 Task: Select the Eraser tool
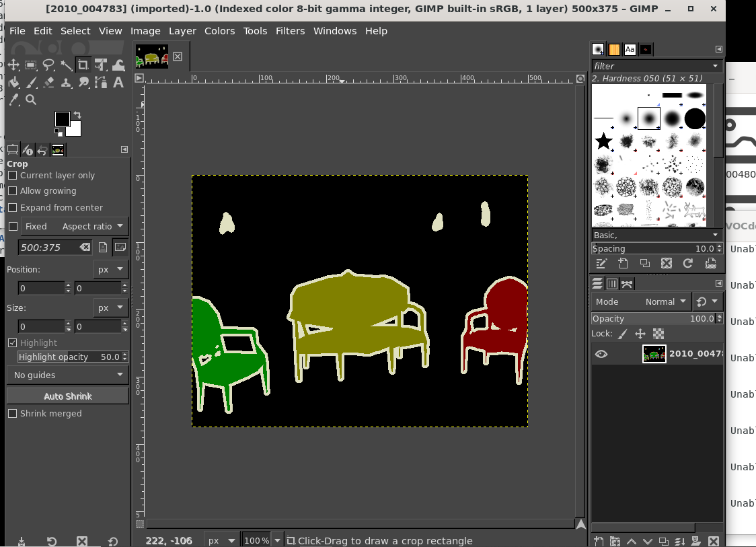(48, 83)
